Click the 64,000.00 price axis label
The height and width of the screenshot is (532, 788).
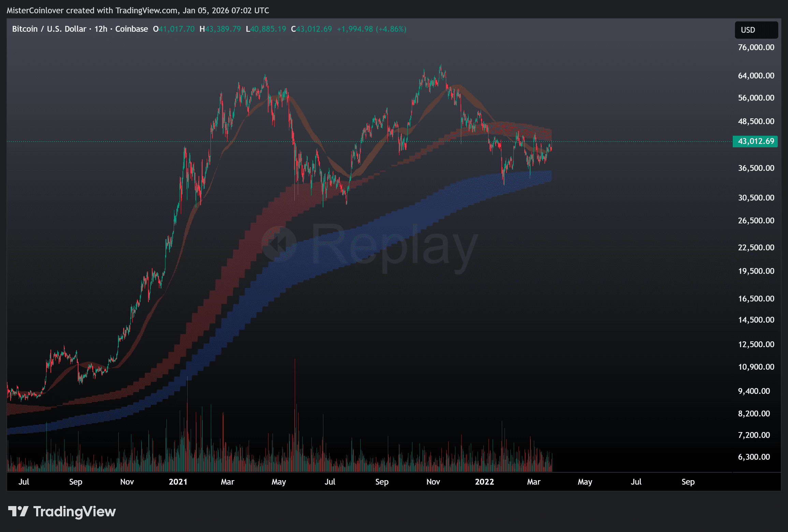[756, 76]
